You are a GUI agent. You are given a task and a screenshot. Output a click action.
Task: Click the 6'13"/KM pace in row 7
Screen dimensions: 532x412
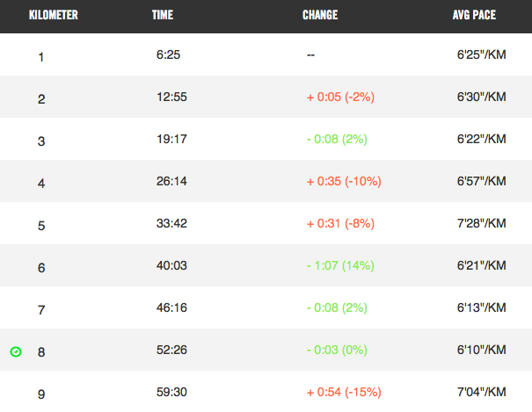[481, 308]
